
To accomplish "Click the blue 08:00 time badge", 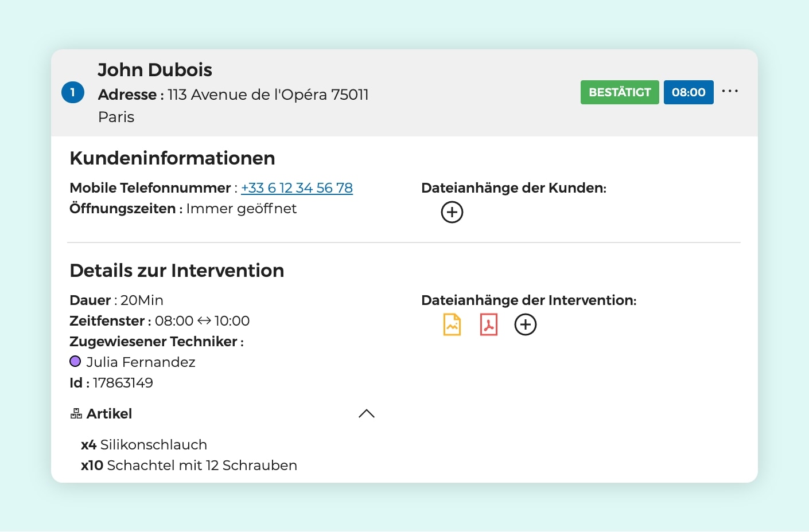I will 688,92.
